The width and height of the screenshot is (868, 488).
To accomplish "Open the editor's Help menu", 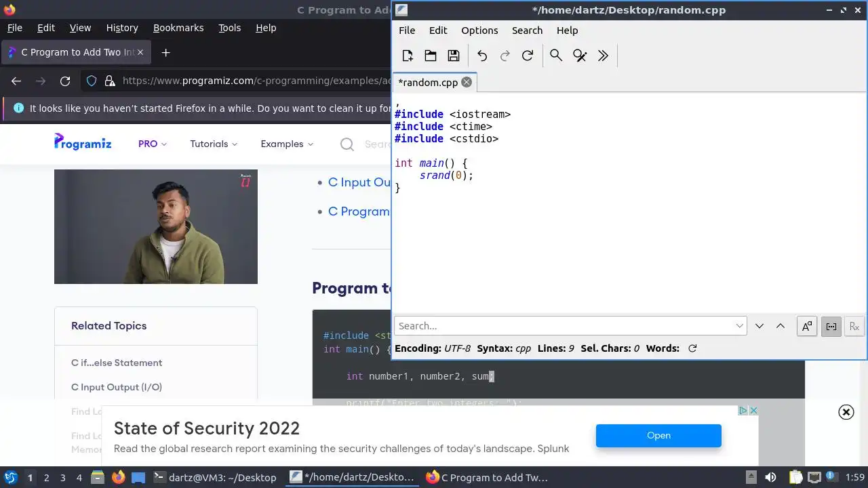I will click(567, 30).
